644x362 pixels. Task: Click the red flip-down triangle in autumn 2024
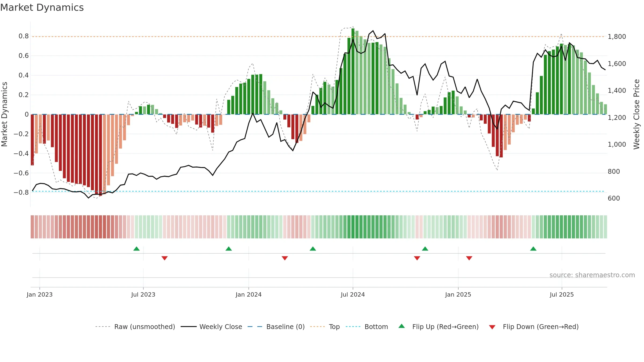click(417, 258)
